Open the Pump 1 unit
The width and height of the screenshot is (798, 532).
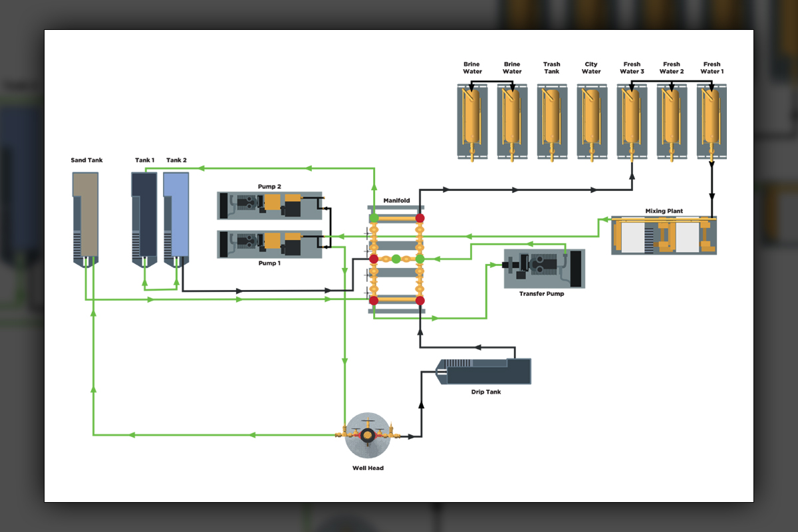(269, 244)
